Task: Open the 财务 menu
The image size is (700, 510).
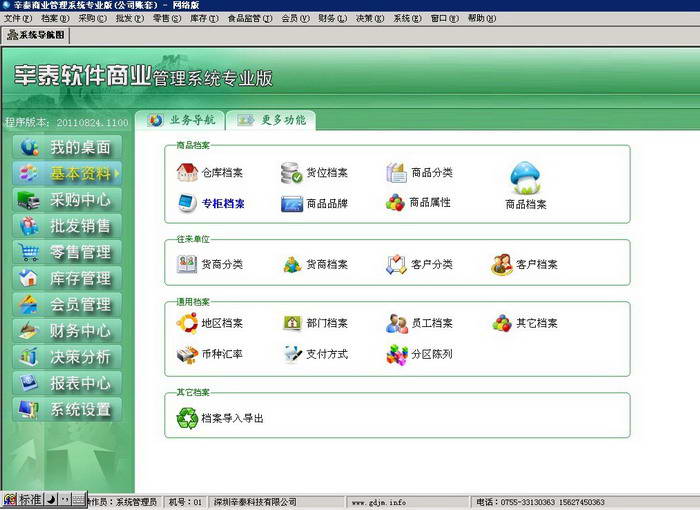Action: click(x=332, y=18)
